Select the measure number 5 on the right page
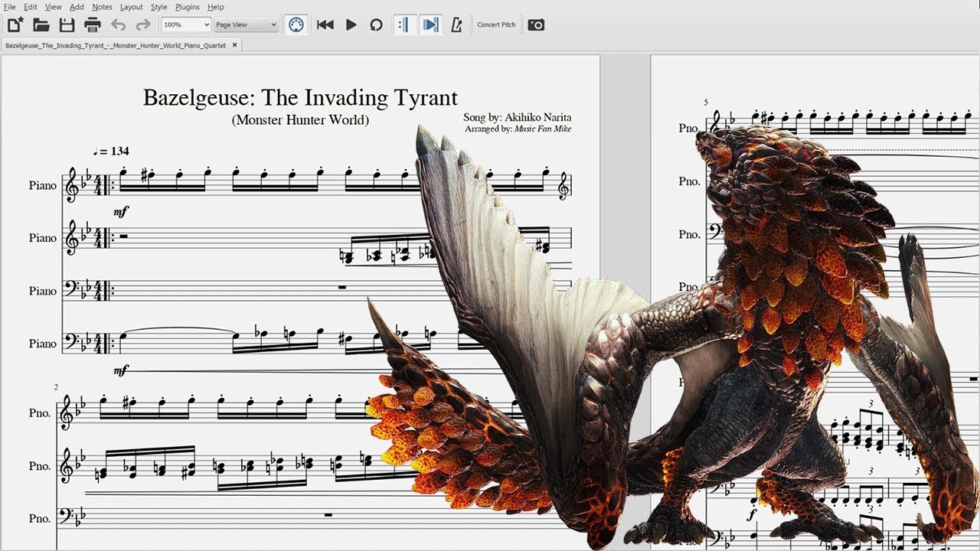The width and height of the screenshot is (980, 551). click(x=706, y=102)
